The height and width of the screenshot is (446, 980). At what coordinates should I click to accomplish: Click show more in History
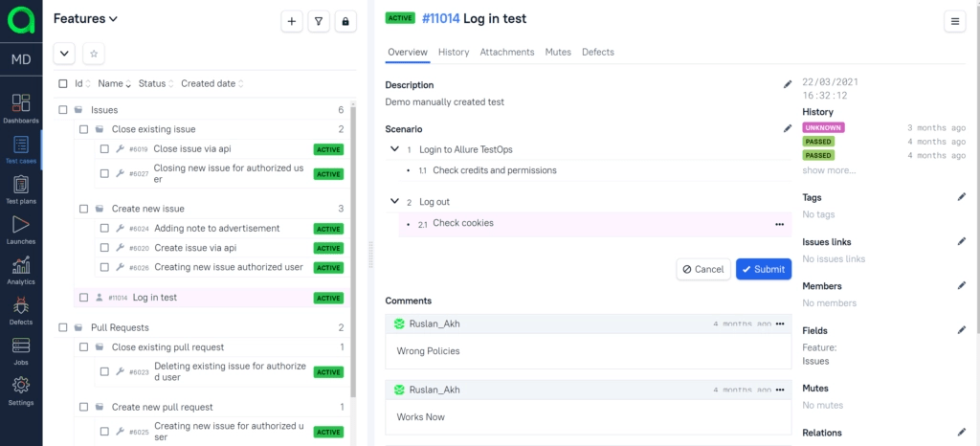(x=829, y=170)
